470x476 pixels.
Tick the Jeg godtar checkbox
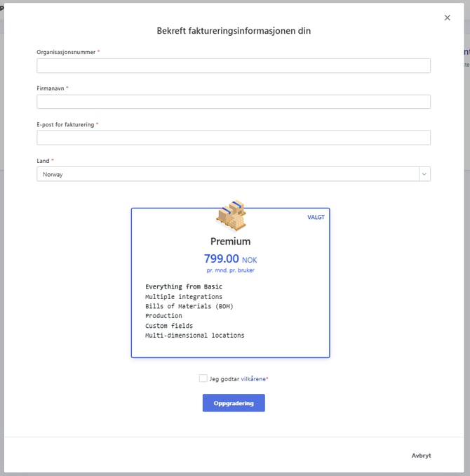[x=203, y=378]
